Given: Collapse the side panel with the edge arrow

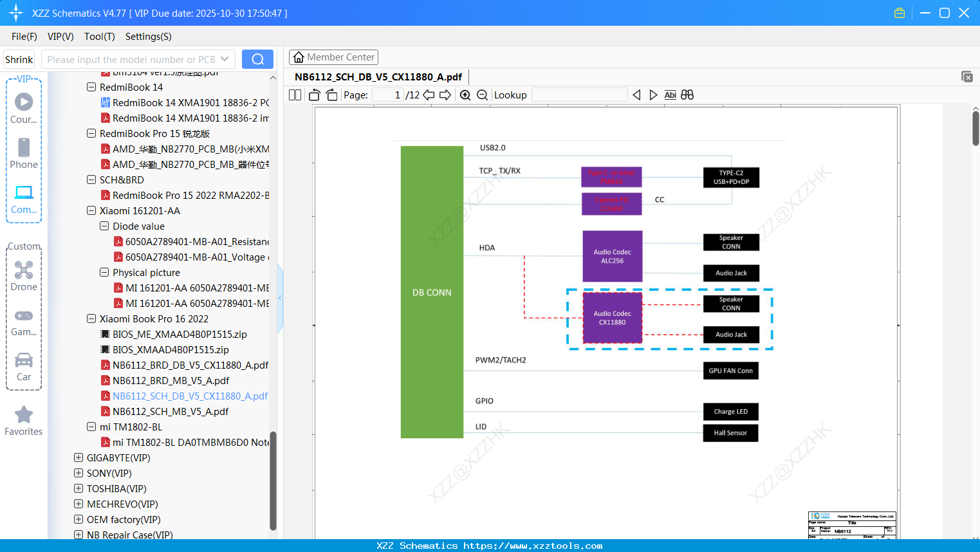Looking at the screenshot, I should pos(280,297).
